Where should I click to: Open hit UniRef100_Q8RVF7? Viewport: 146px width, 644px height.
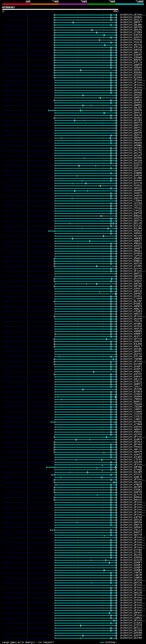click(131, 22)
